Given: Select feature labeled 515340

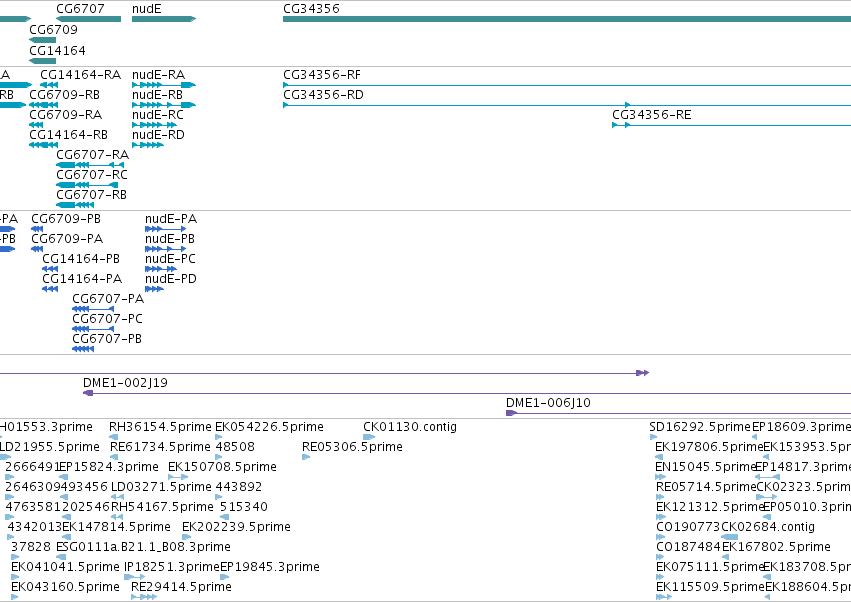Looking at the screenshot, I should coord(224,517).
